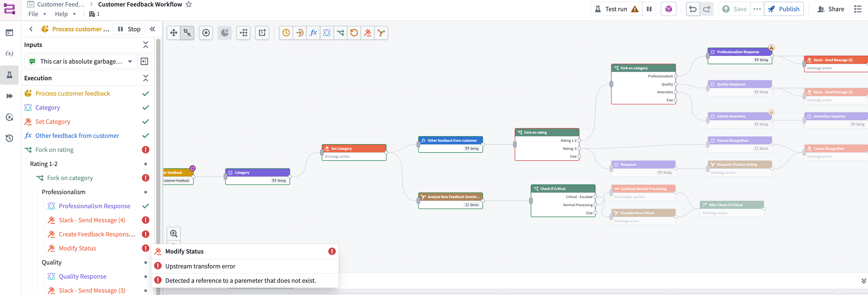Add an ontology action node from toolbar

click(368, 33)
